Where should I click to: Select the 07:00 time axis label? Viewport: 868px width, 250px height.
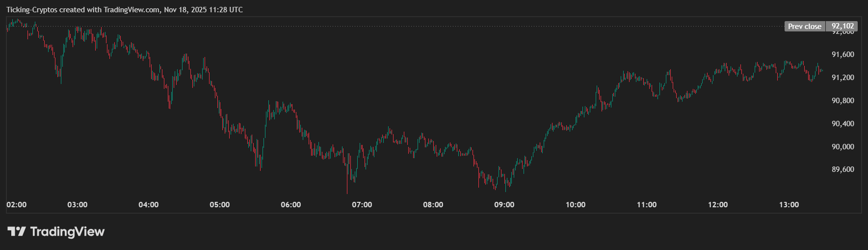(x=362, y=205)
